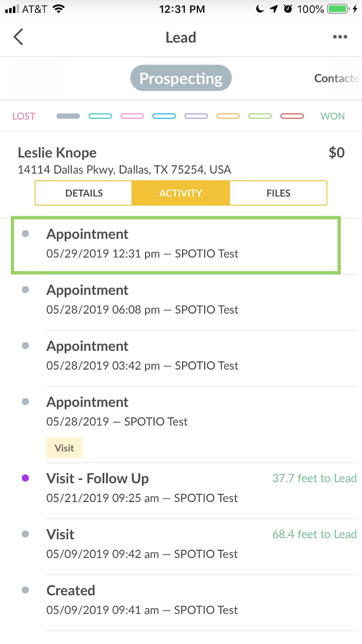Mark lead as WON
The image size is (362, 644).
332,116
